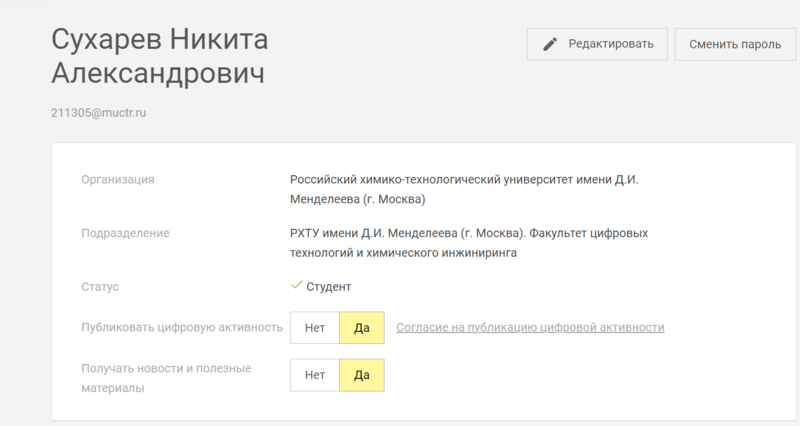Enable news with Да under Получать новости
This screenshot has height=426, width=800.
[362, 375]
